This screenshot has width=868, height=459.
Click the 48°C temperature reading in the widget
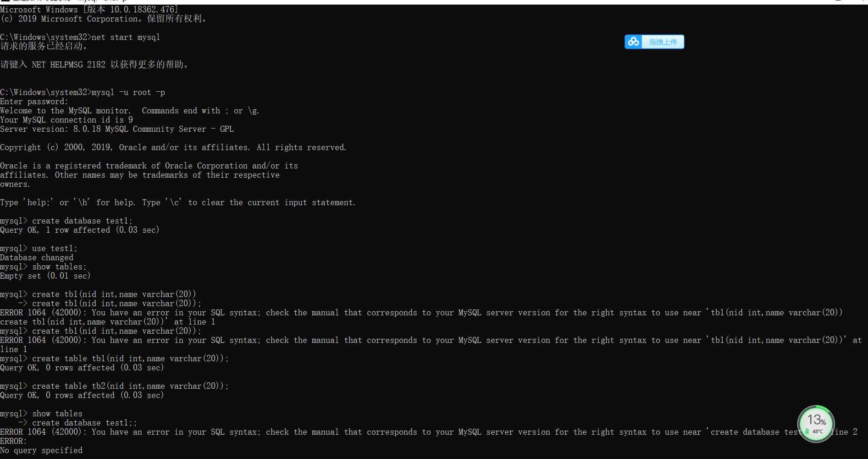[x=818, y=431]
